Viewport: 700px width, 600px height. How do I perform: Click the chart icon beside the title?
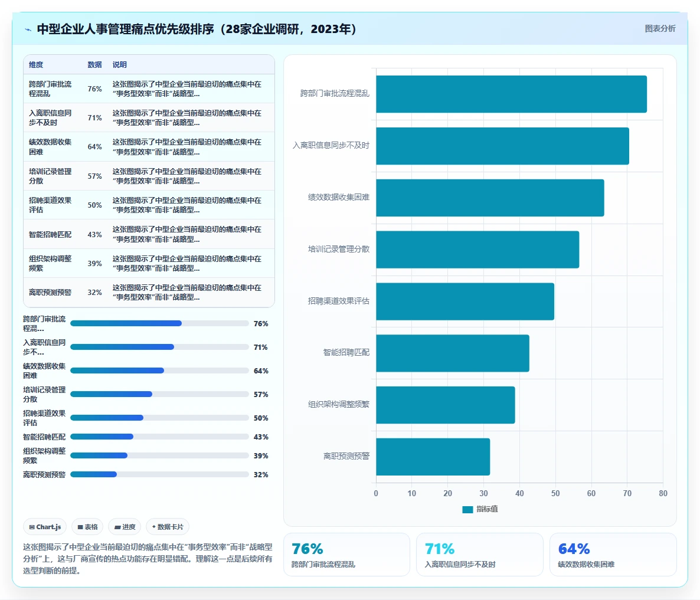click(x=28, y=29)
